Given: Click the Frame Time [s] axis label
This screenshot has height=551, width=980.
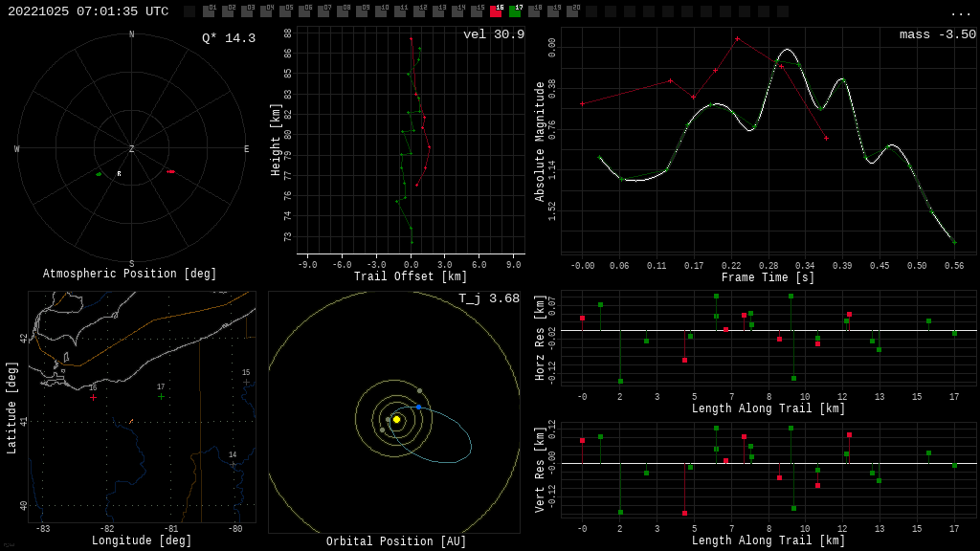Looking at the screenshot, I should [768, 277].
